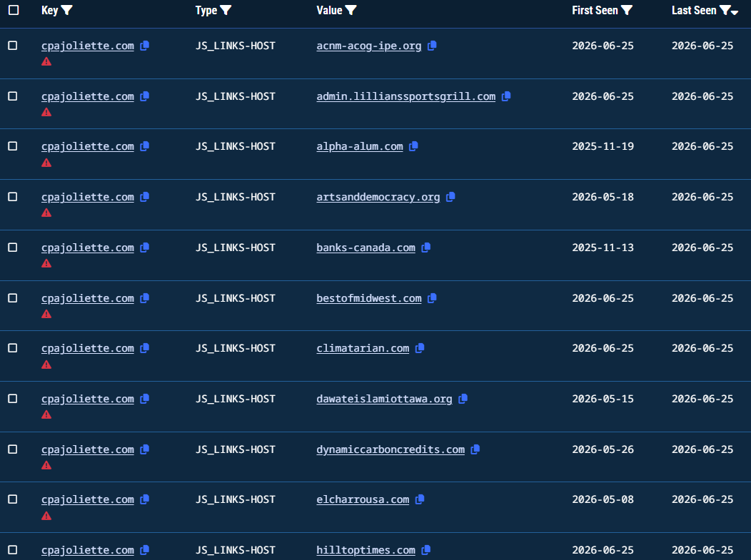The width and height of the screenshot is (751, 560).
Task: Open the Value column filter
Action: click(x=351, y=10)
